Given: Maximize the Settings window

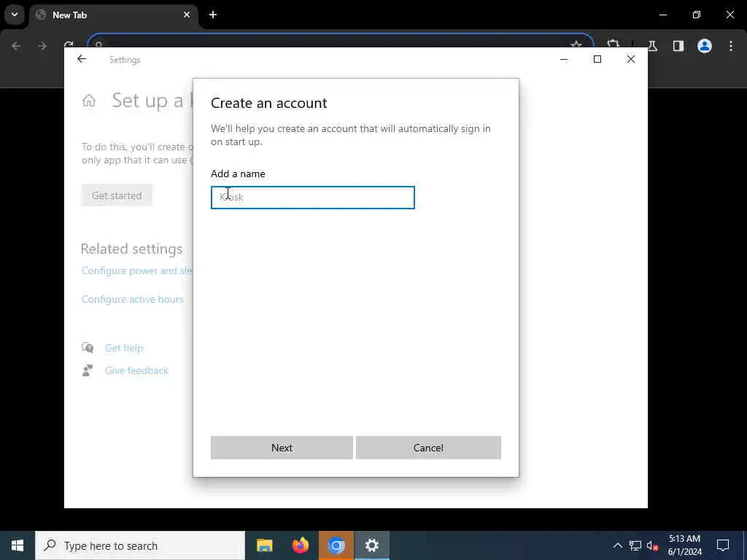Looking at the screenshot, I should click(x=597, y=59).
